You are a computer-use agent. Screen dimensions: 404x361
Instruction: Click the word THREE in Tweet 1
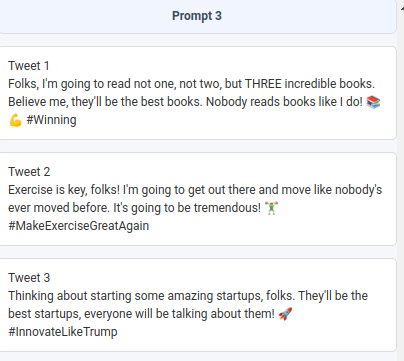click(x=263, y=84)
